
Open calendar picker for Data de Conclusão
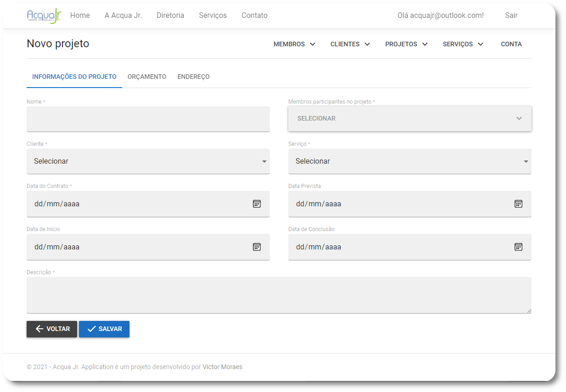pos(518,247)
